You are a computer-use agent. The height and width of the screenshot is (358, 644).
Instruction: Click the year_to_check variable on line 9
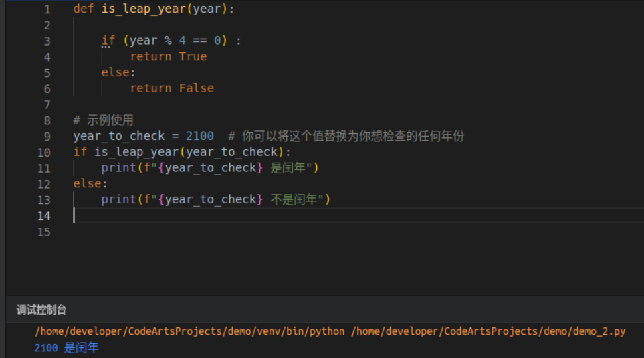[118, 136]
